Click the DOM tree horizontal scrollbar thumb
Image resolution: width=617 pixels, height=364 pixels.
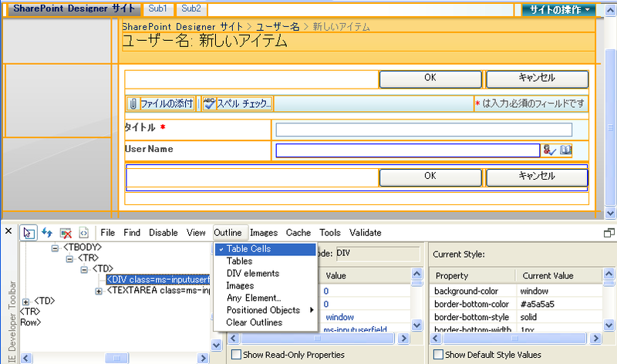[x=116, y=358]
